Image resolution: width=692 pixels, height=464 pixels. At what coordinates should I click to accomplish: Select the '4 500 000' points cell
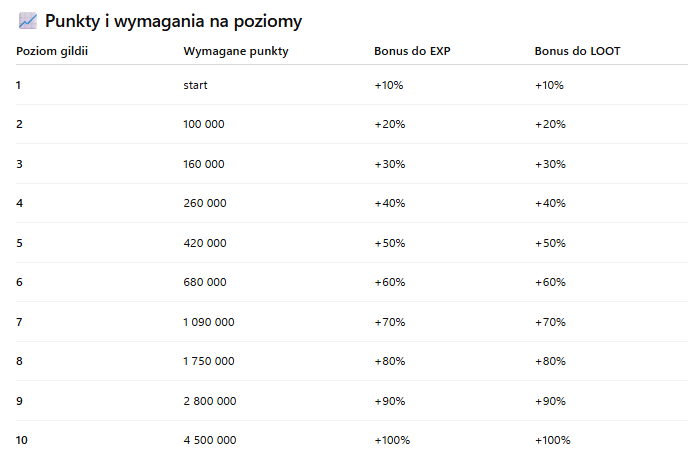(x=210, y=440)
